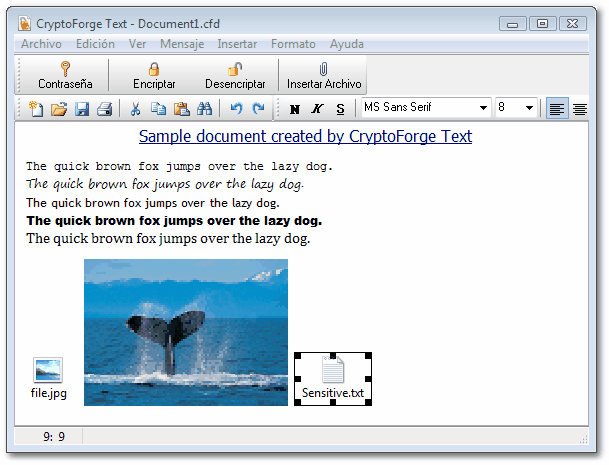Image resolution: width=609 pixels, height=465 pixels.
Task: Open the font size dropdown
Action: (530, 108)
